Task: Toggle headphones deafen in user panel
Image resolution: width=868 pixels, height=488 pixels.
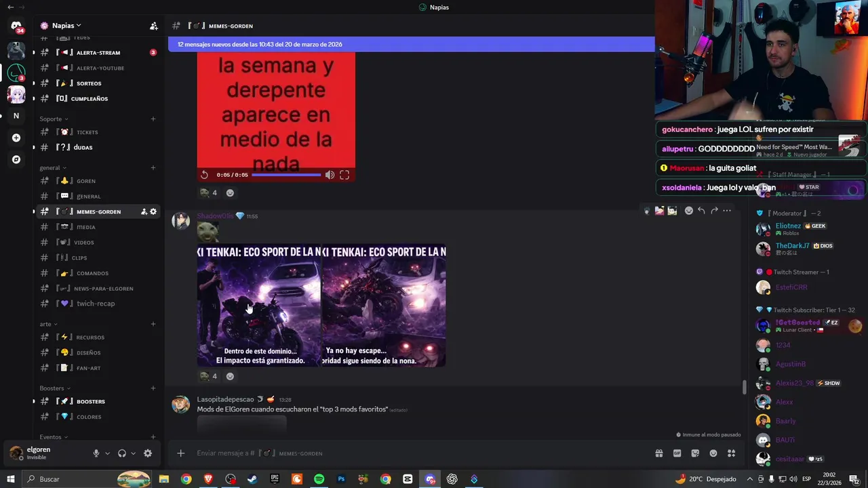Action: pos(122,453)
